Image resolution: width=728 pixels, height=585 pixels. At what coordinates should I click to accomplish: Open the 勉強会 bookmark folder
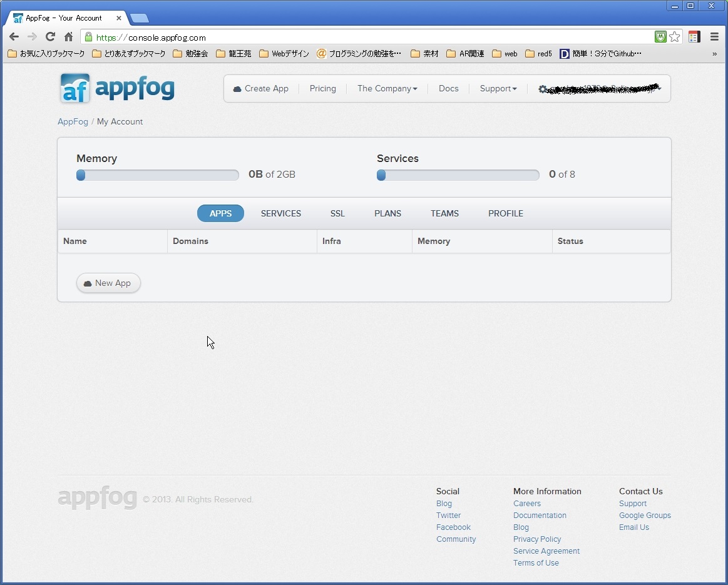[x=190, y=54]
